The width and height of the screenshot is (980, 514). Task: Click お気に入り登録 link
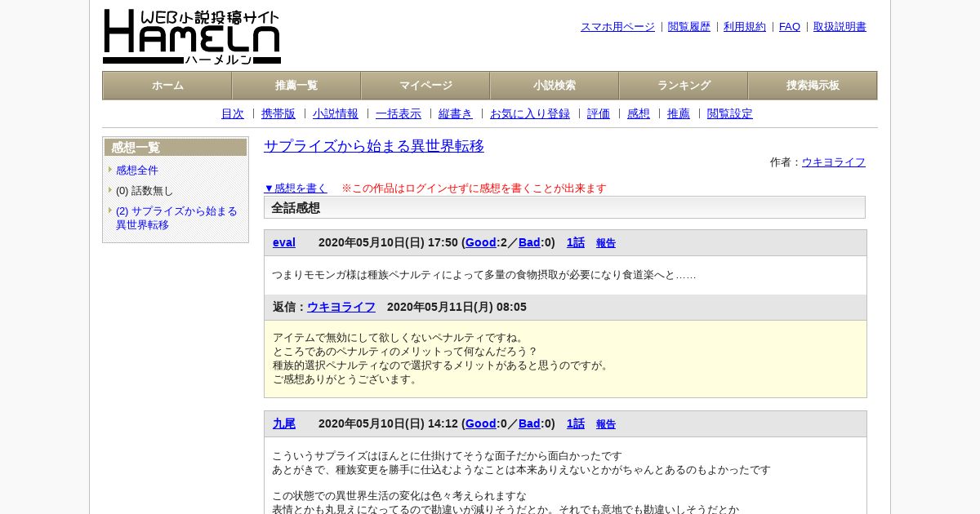point(530,113)
